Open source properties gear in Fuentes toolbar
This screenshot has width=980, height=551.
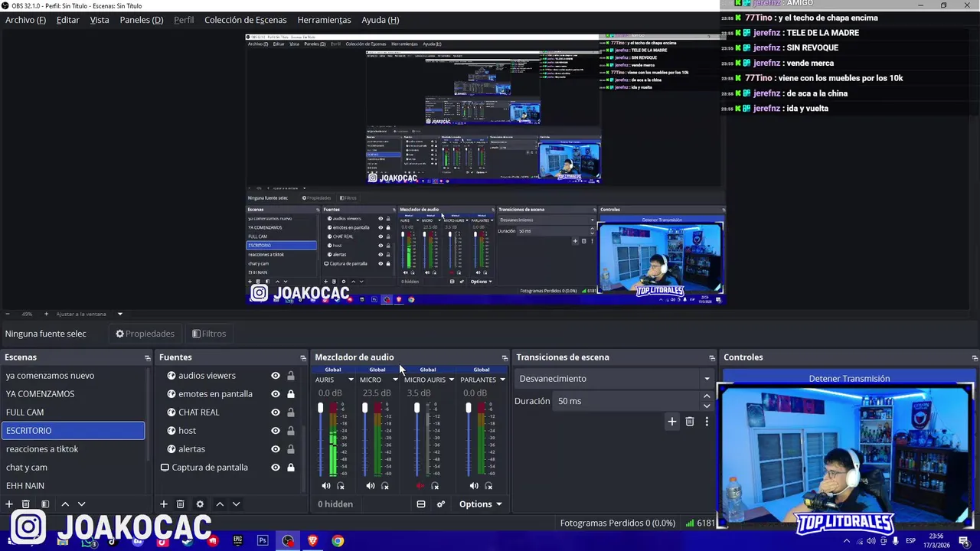(x=200, y=504)
